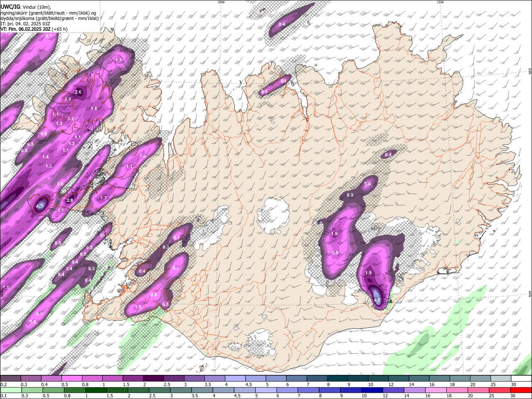Viewport: 532px width, 399px height.
Task: Click the dark purple swatch between 2 and 2.5 in the upper legend row
Action: point(153,379)
